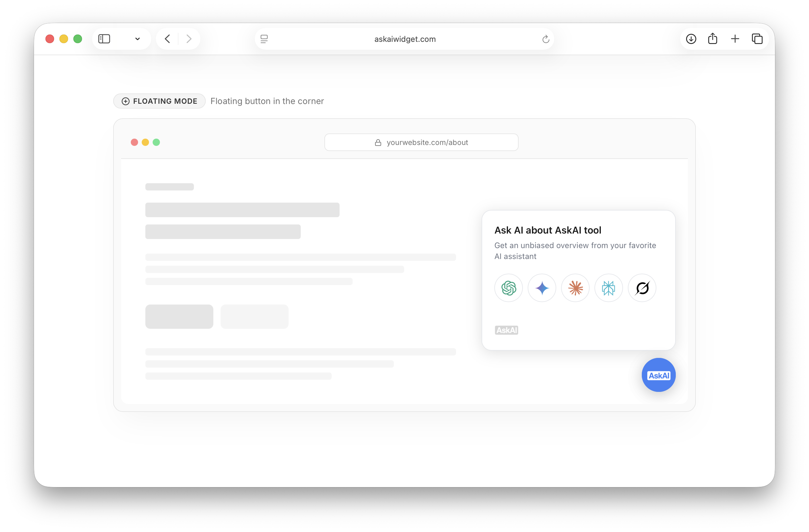Click the ChatGPT icon in the widget
This screenshot has height=532, width=809.
509,288
